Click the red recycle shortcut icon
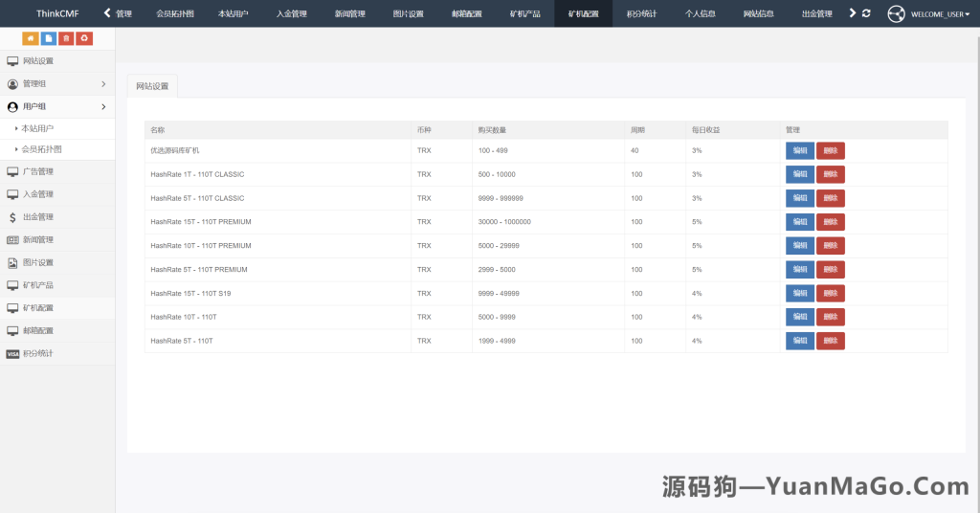980x513 pixels. coord(84,38)
